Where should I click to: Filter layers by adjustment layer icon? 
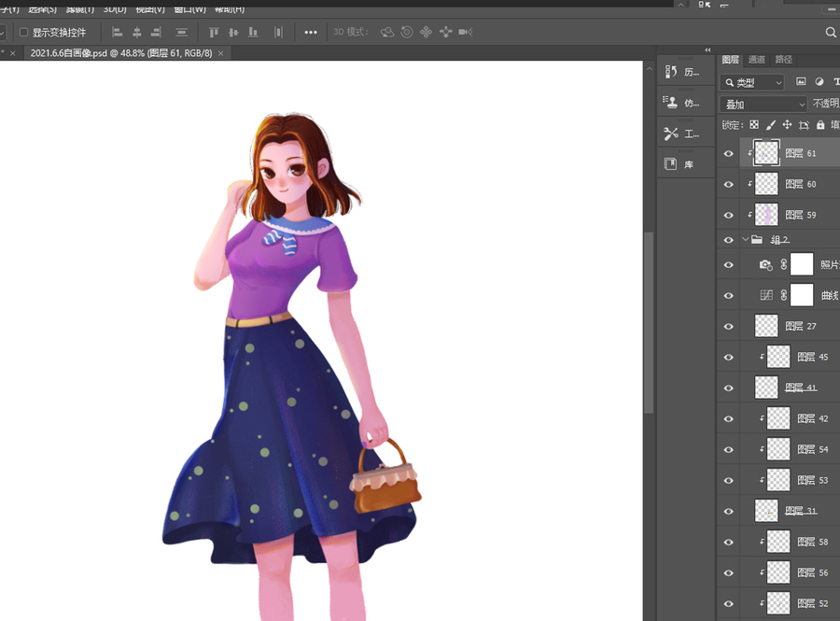point(819,81)
